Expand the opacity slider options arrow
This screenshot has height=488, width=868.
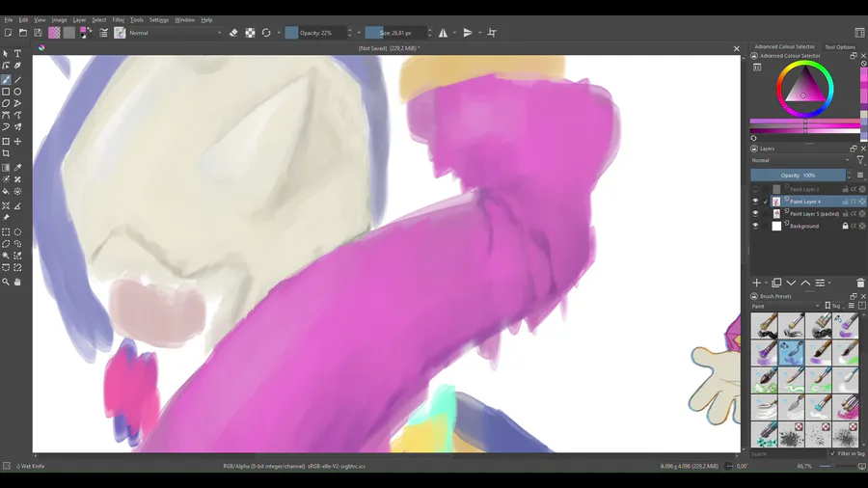point(359,33)
